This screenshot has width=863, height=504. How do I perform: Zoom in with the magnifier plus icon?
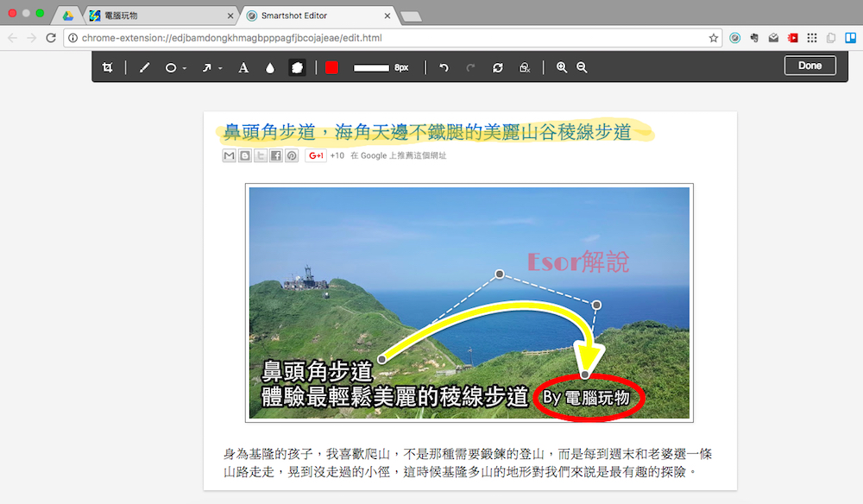click(x=562, y=67)
